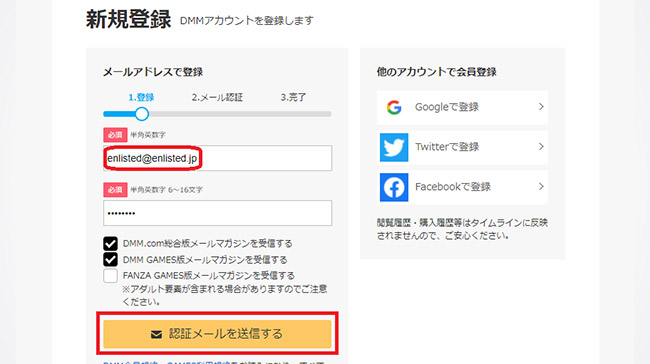This screenshot has height=364, width=650.
Task: Click the registration progress slider handle
Action: point(142,114)
